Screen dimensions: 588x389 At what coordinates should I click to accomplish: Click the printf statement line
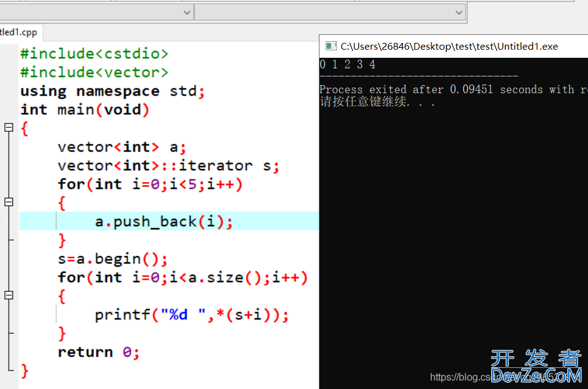pyautogui.click(x=191, y=315)
